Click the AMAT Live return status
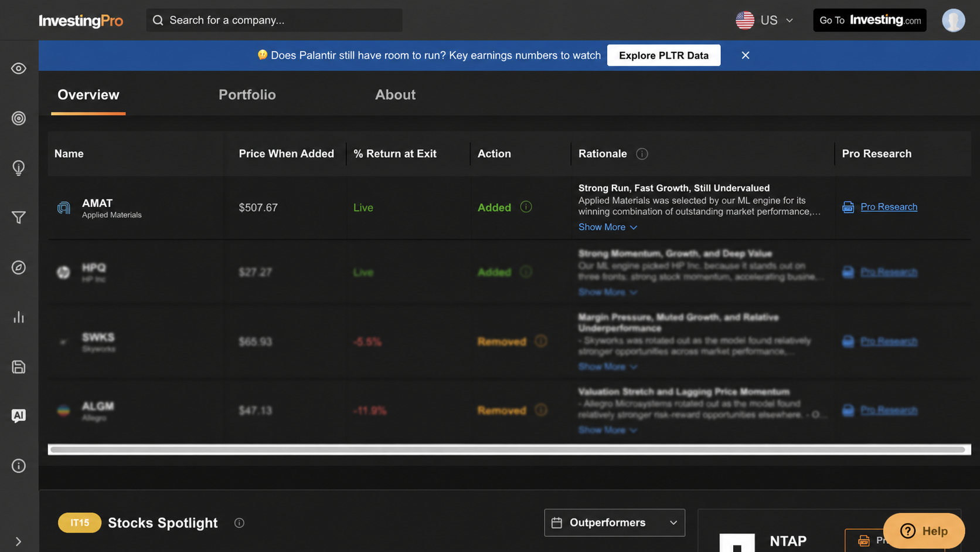Image resolution: width=980 pixels, height=552 pixels. (363, 208)
